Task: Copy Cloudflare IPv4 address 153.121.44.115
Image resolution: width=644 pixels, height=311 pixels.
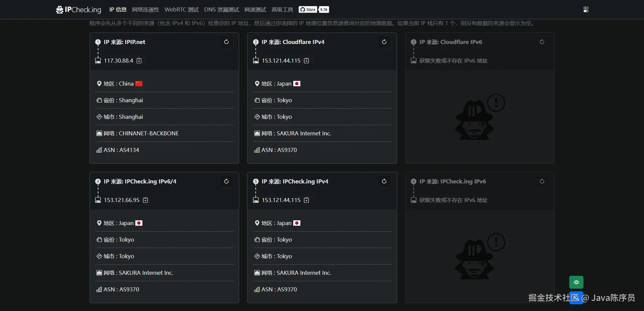Action: (306, 61)
